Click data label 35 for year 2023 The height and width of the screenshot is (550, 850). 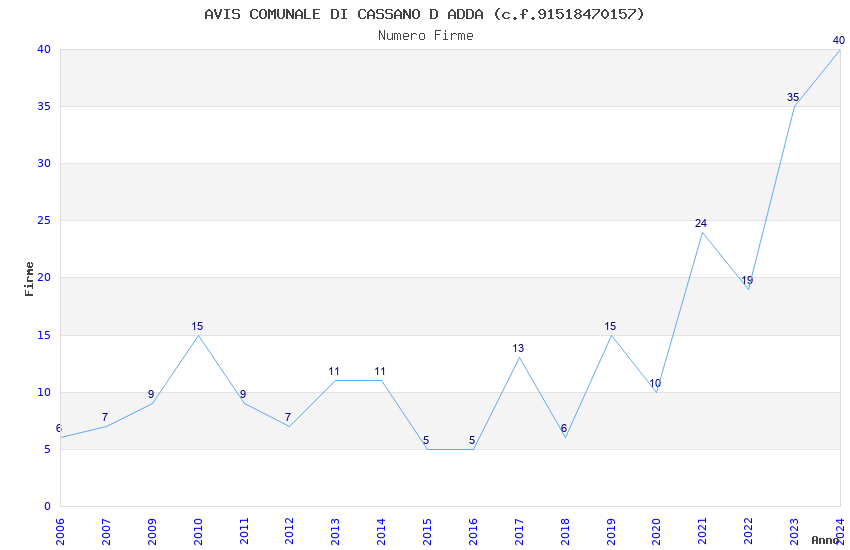[793, 98]
